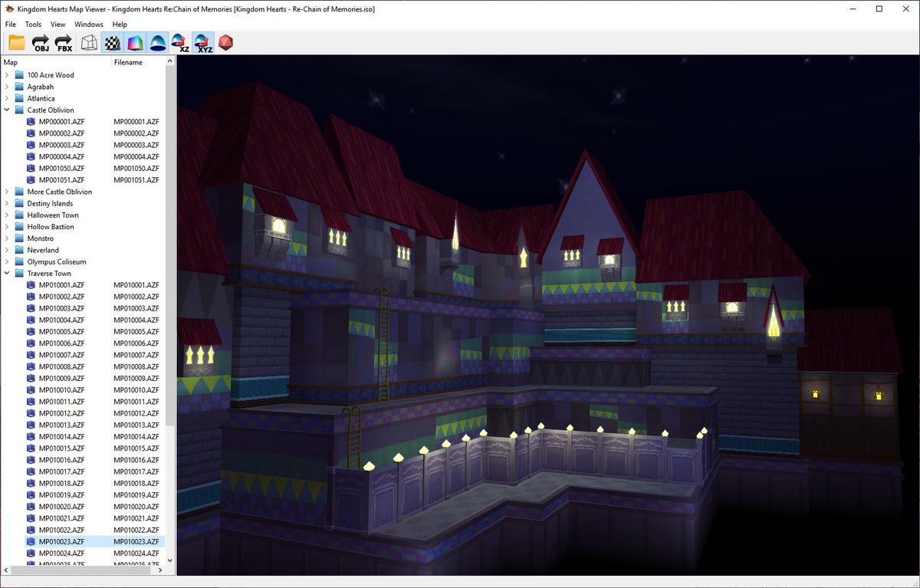Select map MP010021.AZF

coord(61,518)
